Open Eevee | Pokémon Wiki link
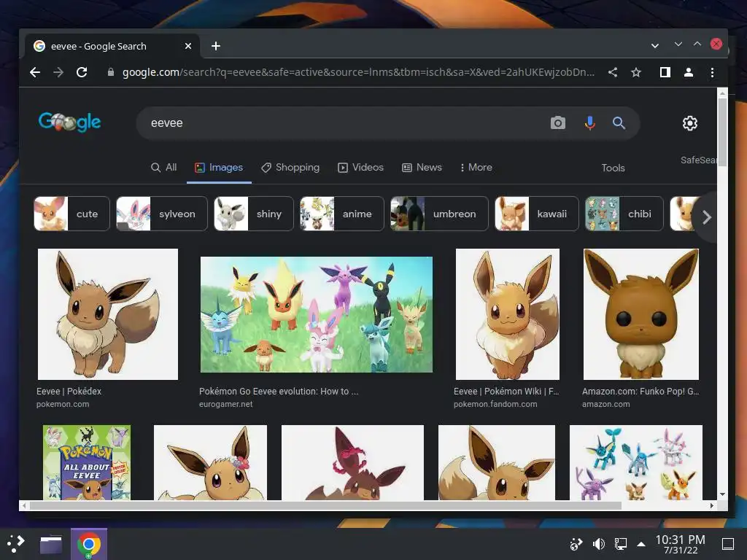Image resolution: width=747 pixels, height=560 pixels. point(506,391)
